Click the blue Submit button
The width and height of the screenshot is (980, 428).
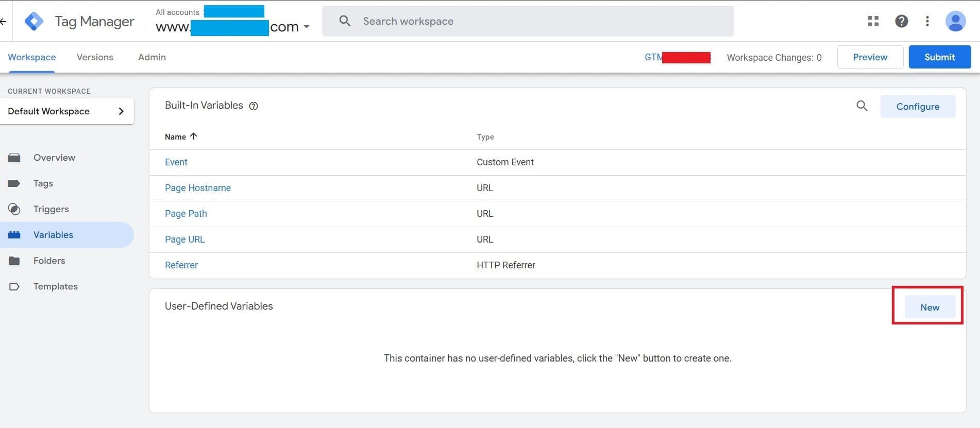(x=939, y=57)
